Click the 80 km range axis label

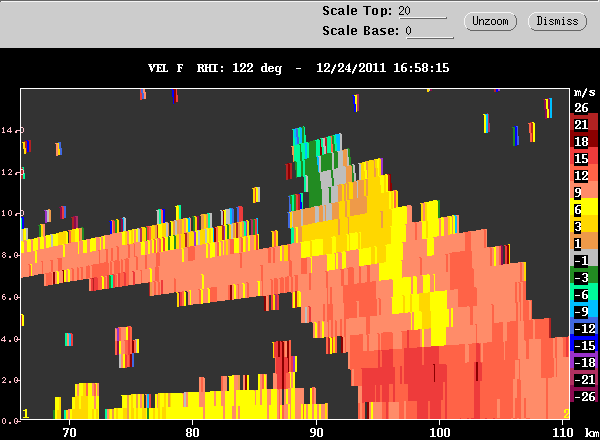tap(192, 433)
